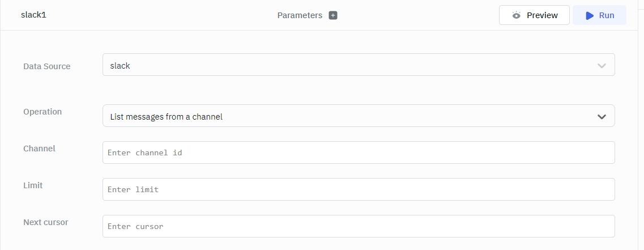Click the Limit label
644x250 pixels.
point(33,185)
